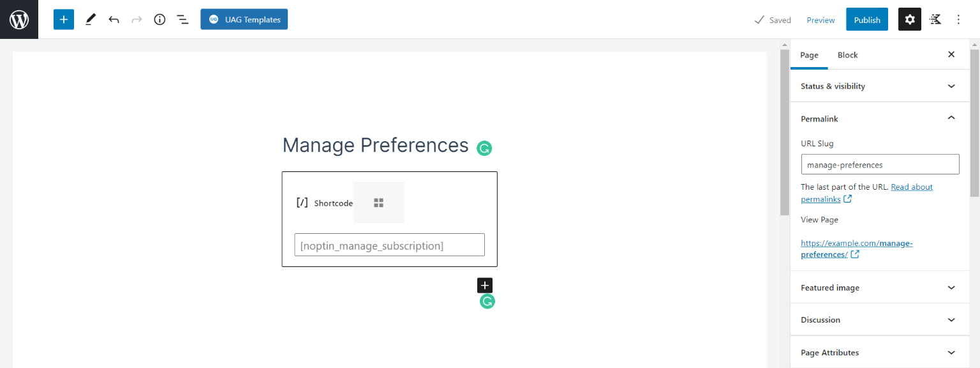980x368 pixels.
Task: Open the Settings panel gear icon
Action: tap(909, 19)
